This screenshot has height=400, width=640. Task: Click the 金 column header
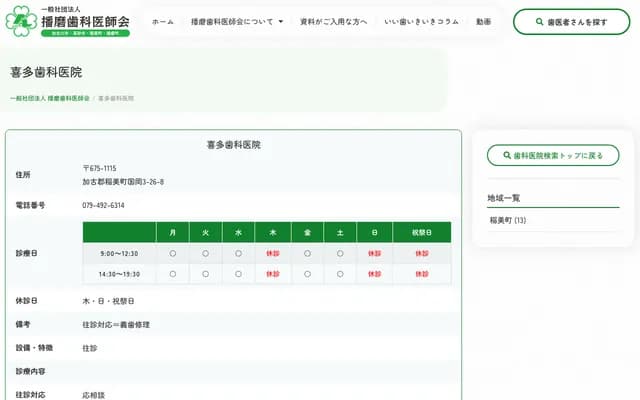(307, 232)
